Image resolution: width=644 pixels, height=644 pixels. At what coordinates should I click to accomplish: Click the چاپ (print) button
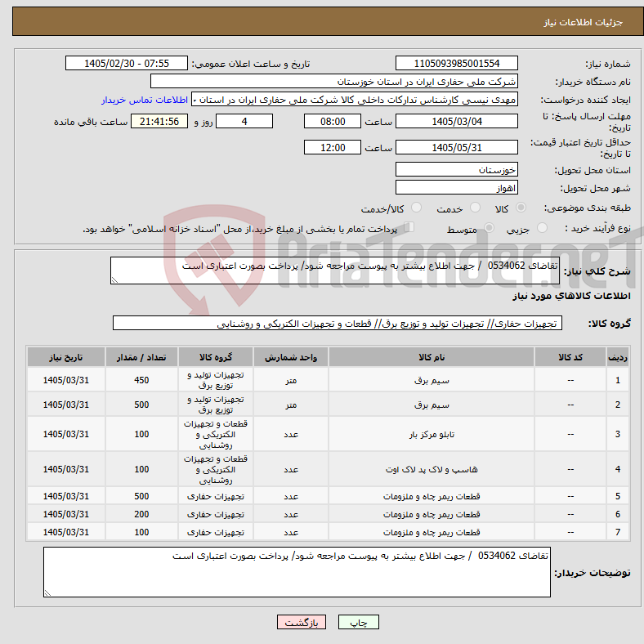pyautogui.click(x=358, y=622)
